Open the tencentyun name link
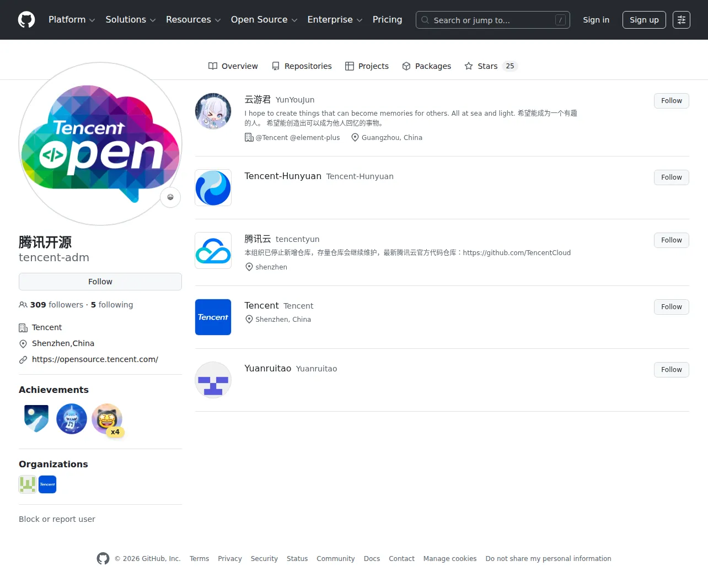The image size is (708, 588). pyautogui.click(x=282, y=239)
